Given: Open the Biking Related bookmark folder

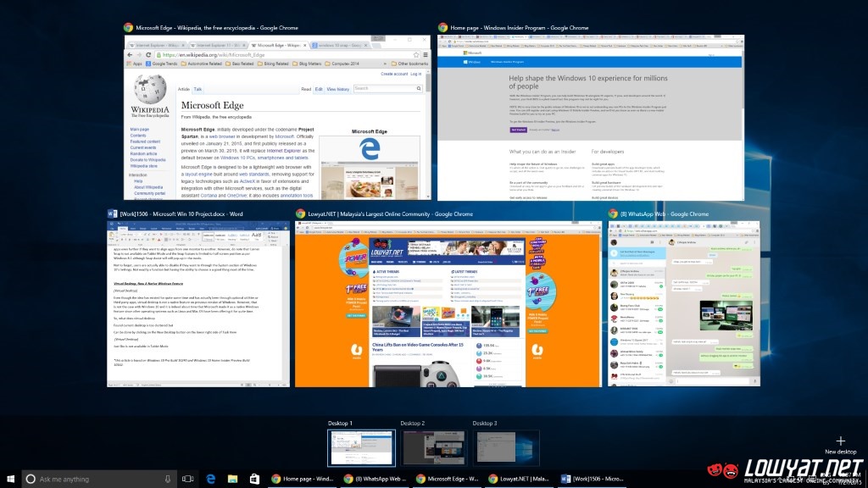Looking at the screenshot, I should (x=272, y=64).
